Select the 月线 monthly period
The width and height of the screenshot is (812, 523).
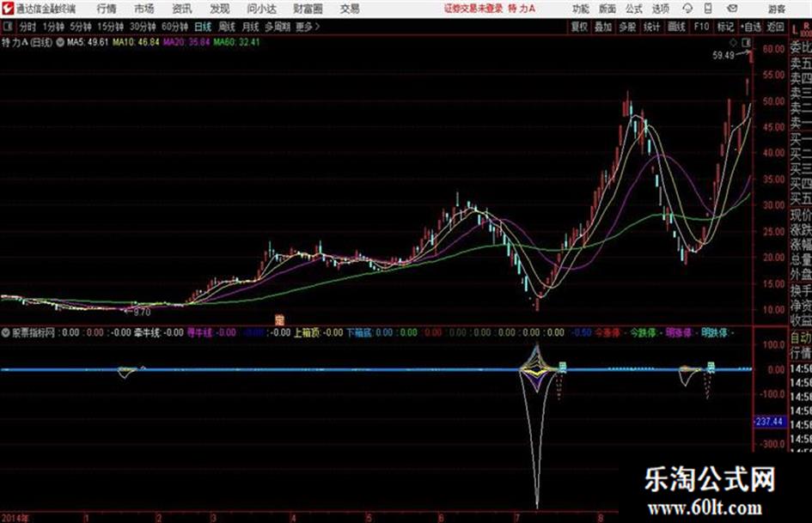point(251,27)
